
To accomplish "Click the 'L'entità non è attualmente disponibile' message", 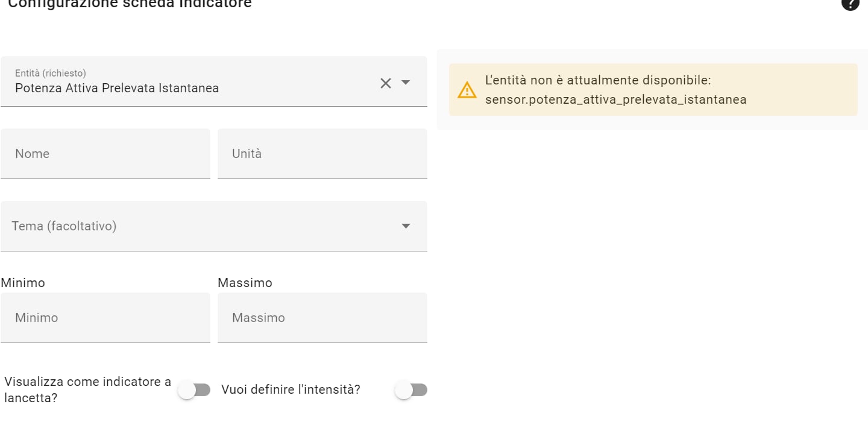I will pyautogui.click(x=598, y=80).
